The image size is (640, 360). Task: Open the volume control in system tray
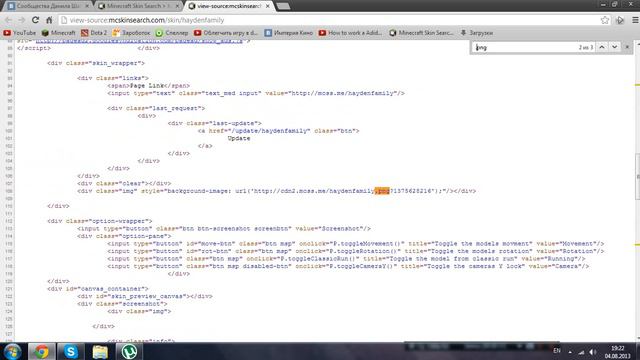593,352
